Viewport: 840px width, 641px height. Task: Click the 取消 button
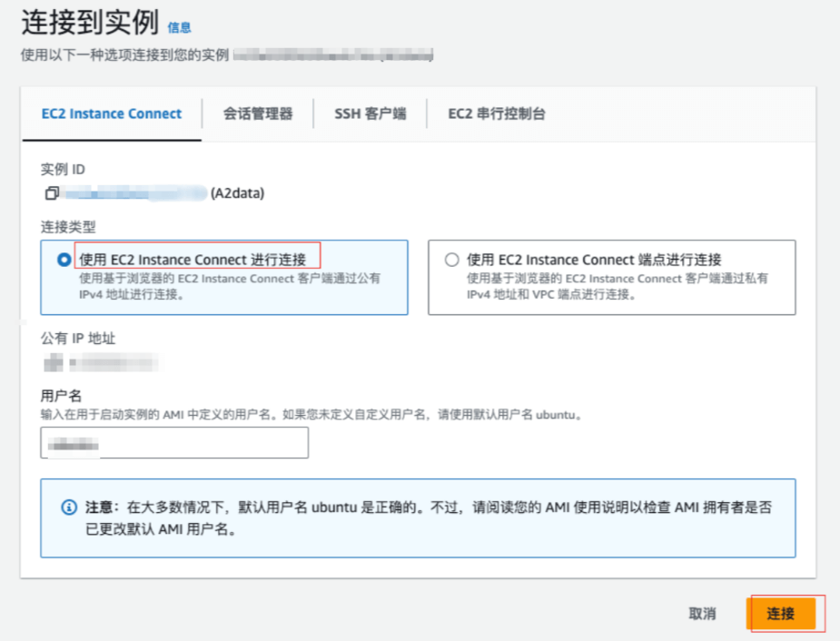pyautogui.click(x=702, y=613)
